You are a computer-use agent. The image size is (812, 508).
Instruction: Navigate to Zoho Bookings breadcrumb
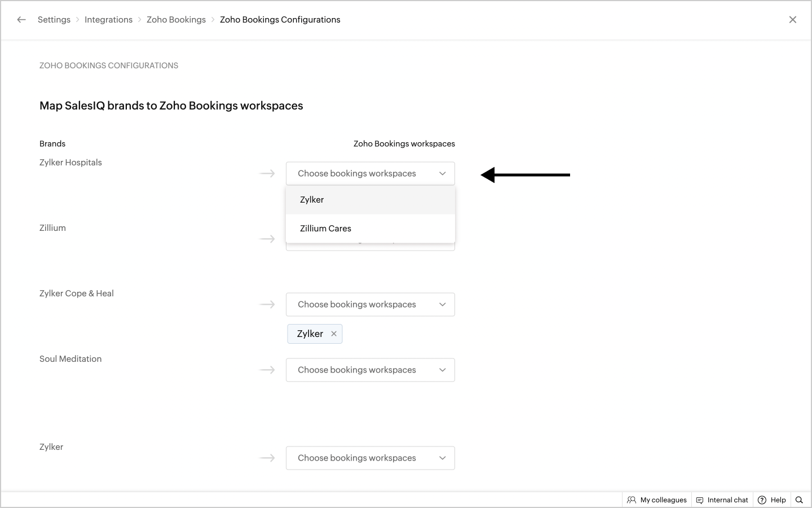pyautogui.click(x=176, y=20)
